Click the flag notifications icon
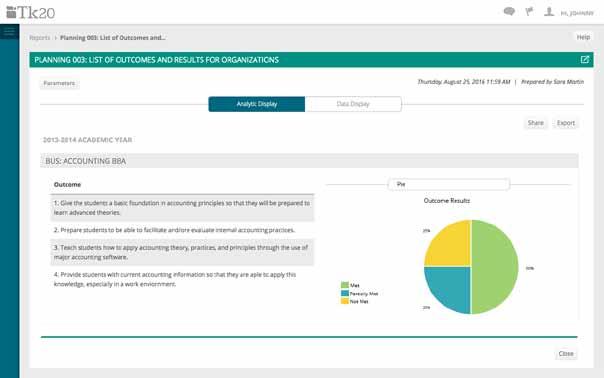Screen dimensions: 604x378 tap(529, 12)
